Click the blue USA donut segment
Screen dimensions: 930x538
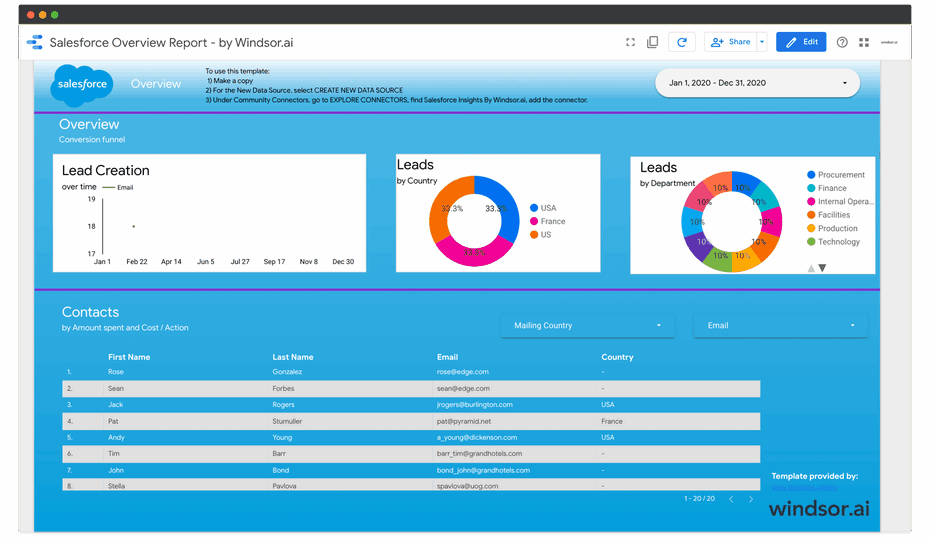pyautogui.click(x=504, y=205)
